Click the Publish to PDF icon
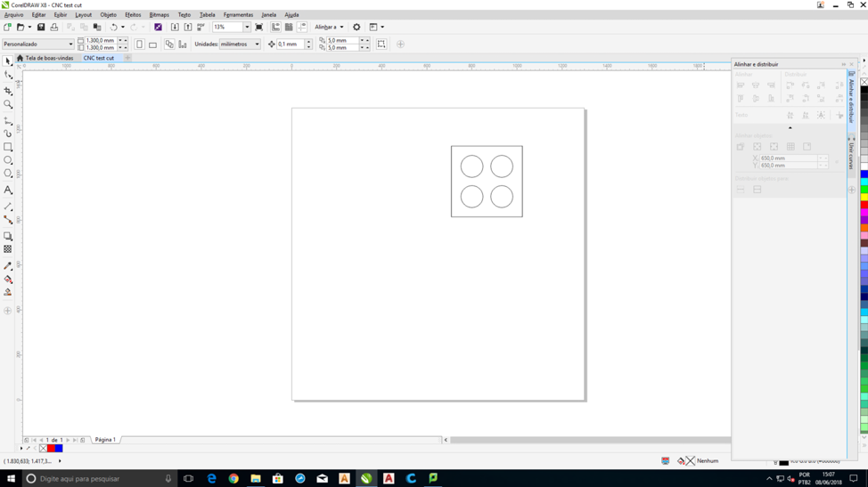 point(201,27)
